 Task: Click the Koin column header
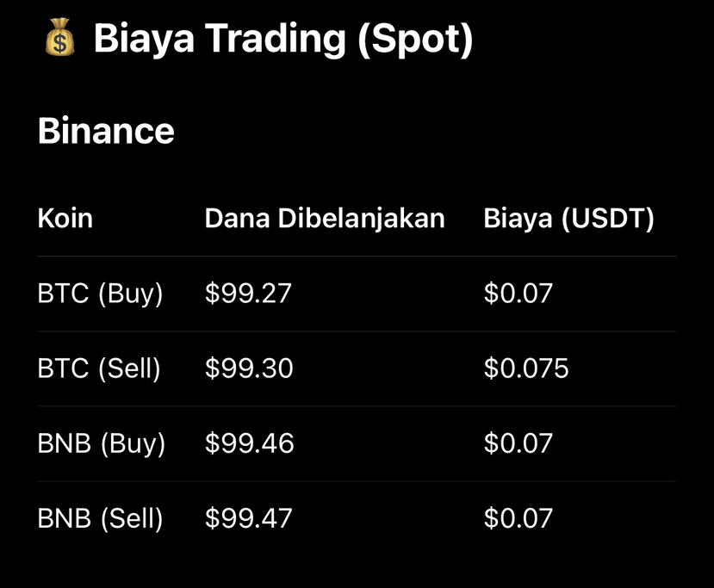pos(65,218)
